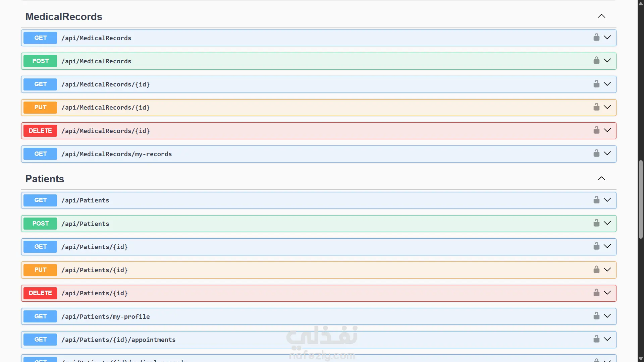Click authorization lock on POST /api/MedicalRecords
The image size is (644, 362).
point(596,60)
